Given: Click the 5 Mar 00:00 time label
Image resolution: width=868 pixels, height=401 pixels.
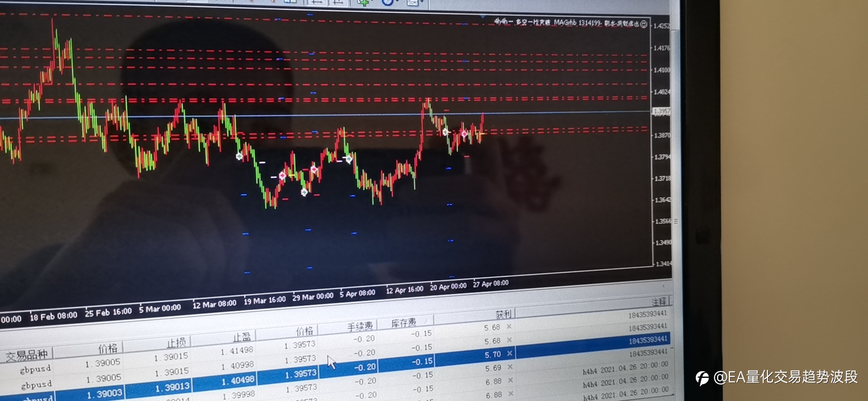Looking at the screenshot, I should coord(160,309).
